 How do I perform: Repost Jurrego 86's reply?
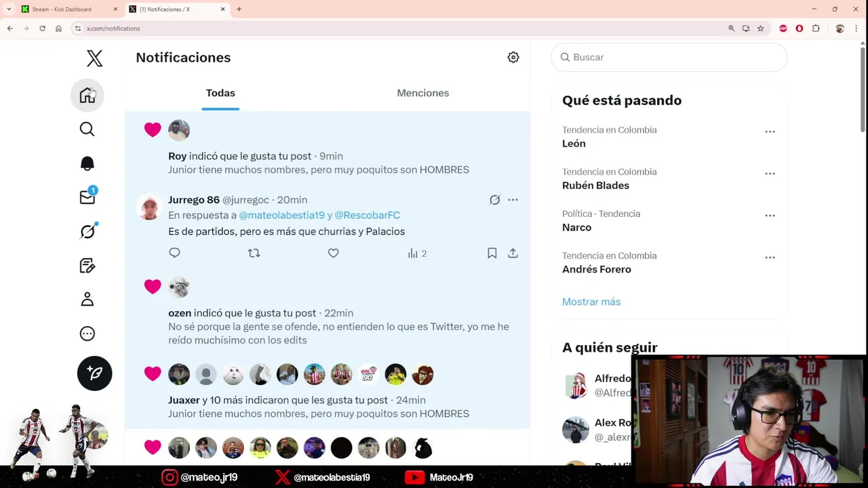click(254, 253)
